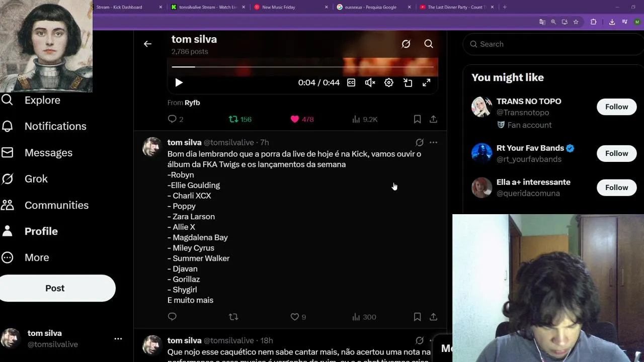The image size is (644, 362).
Task: Unmute the video sound
Action: [x=370, y=82]
